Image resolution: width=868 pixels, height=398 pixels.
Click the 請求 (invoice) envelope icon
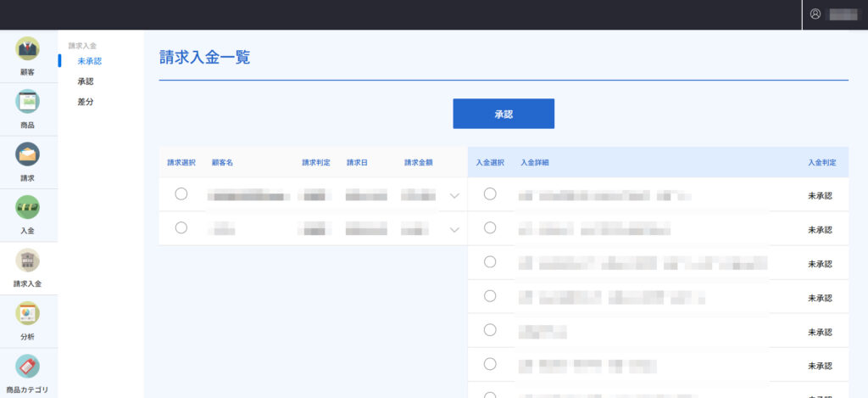pyautogui.click(x=28, y=154)
